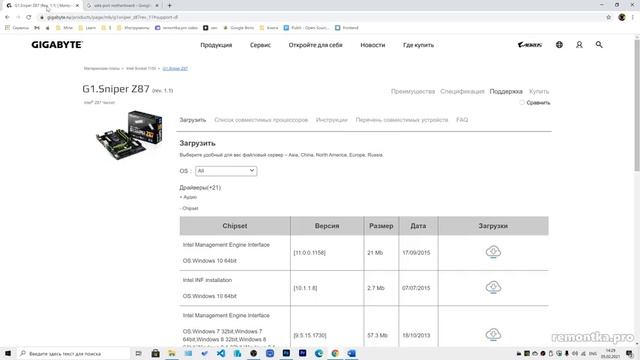This screenshot has width=640, height=360.
Task: Go back to previous page
Action: 7,17
